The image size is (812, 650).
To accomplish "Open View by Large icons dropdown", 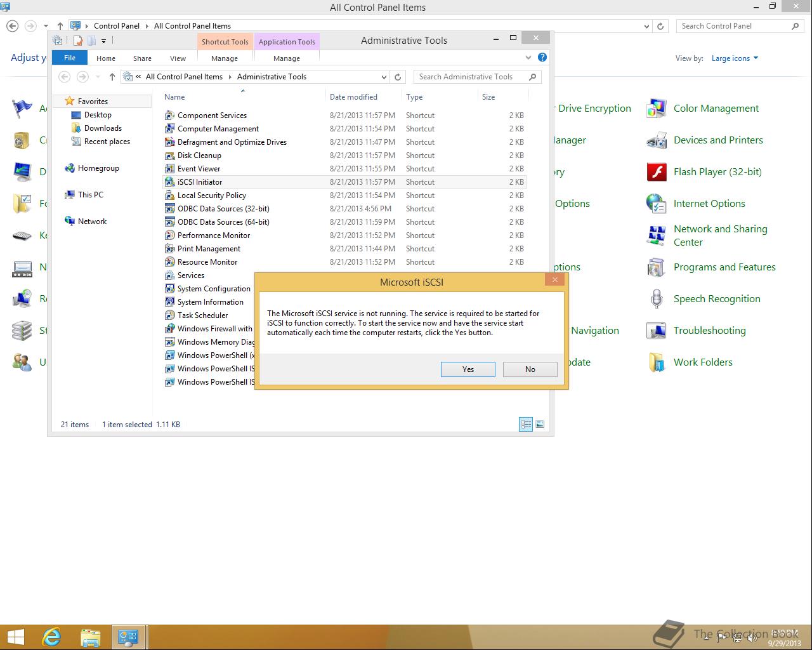I will point(735,58).
